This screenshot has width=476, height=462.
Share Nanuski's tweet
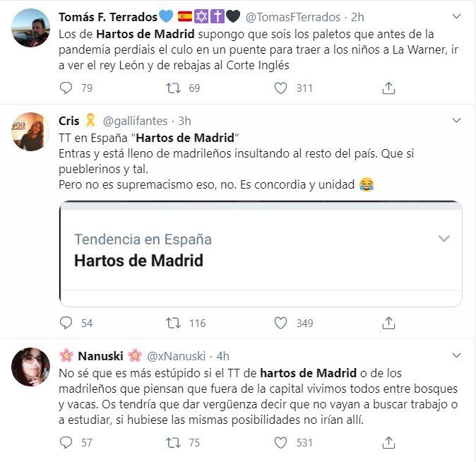click(388, 442)
